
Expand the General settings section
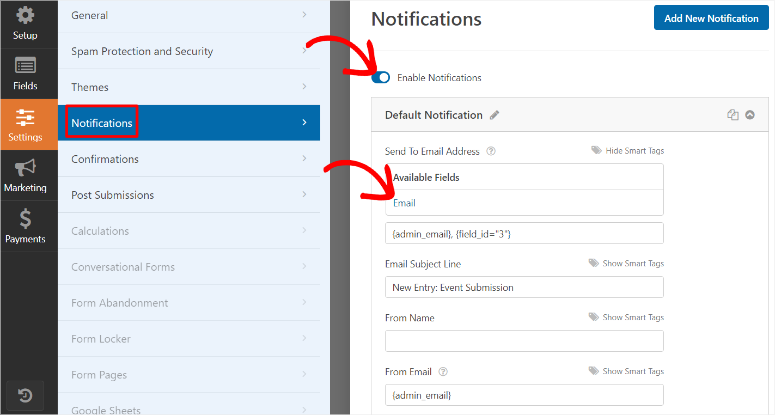click(189, 15)
